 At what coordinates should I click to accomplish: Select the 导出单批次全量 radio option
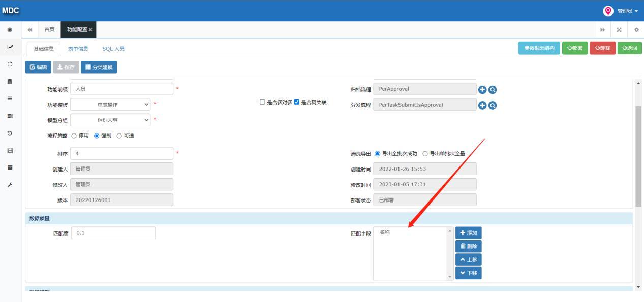tap(425, 154)
